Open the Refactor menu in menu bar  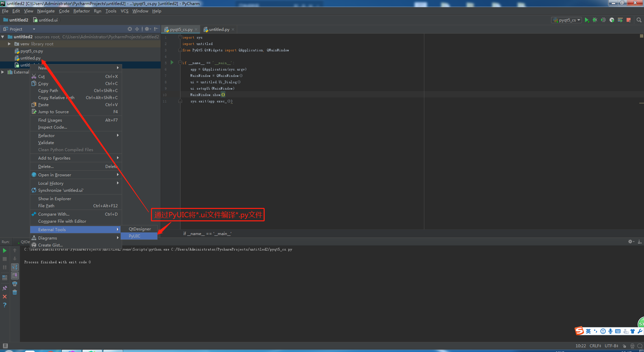[x=82, y=11]
